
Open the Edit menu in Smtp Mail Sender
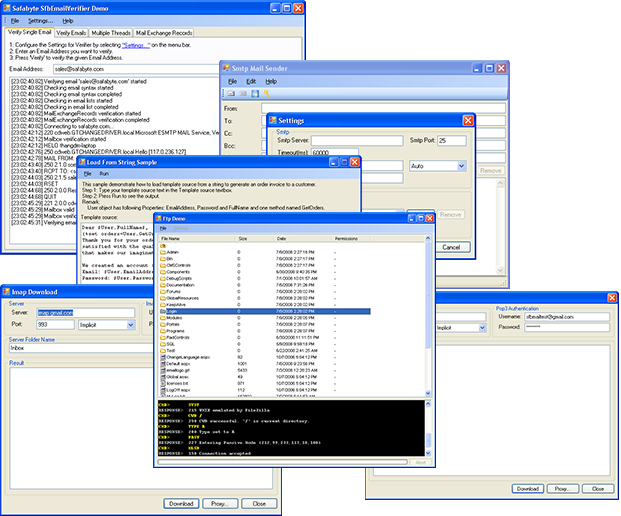pyautogui.click(x=251, y=81)
